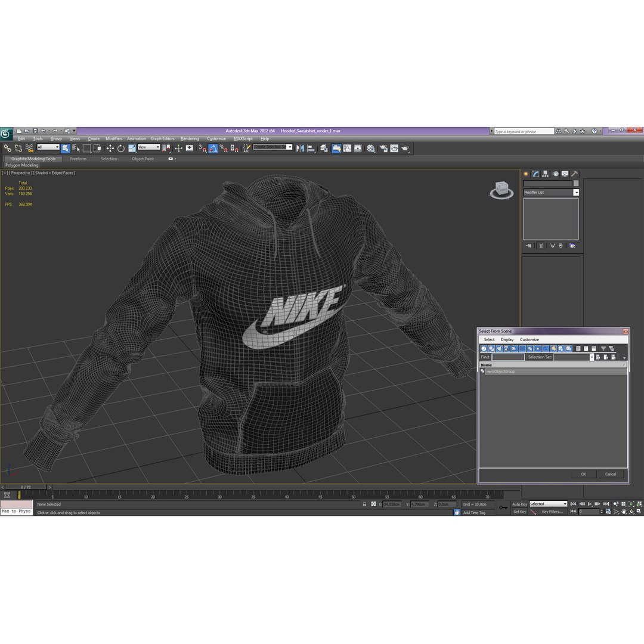Viewport: 644px width, 644px height.
Task: Open the Curve Editor
Action: (x=348, y=148)
